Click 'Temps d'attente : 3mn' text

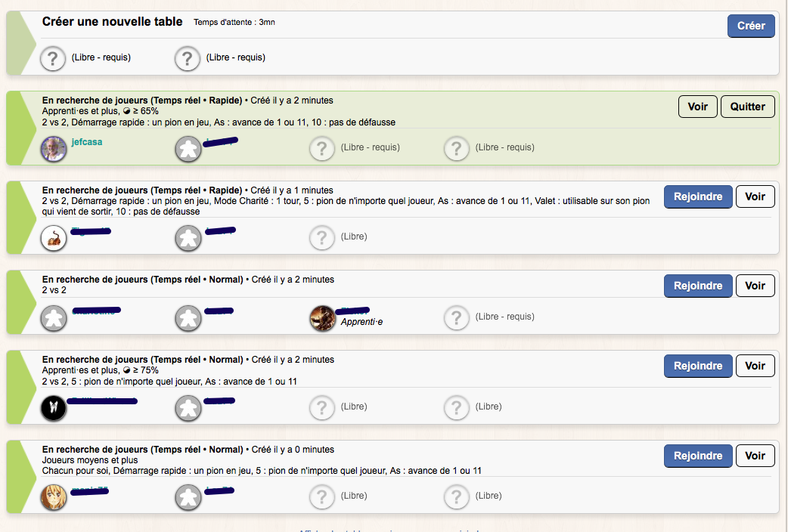pyautogui.click(x=234, y=22)
